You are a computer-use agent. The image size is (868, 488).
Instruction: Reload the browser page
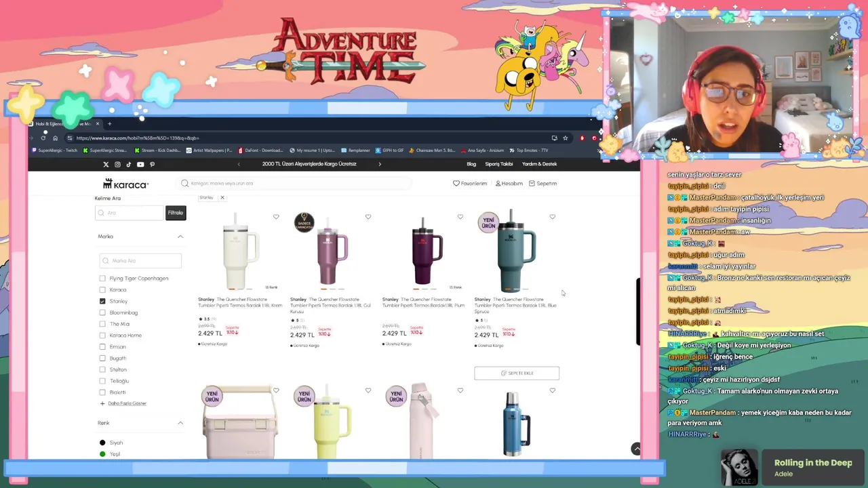tap(43, 138)
